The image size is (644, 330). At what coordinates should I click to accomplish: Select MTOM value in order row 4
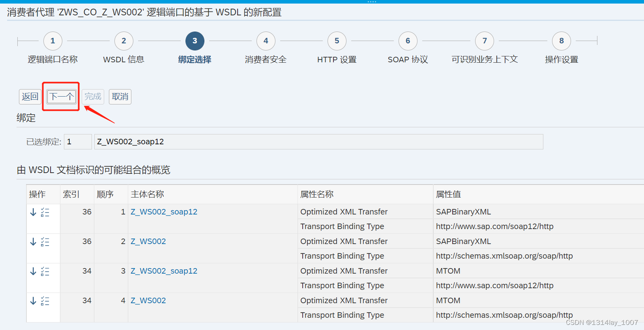point(448,300)
